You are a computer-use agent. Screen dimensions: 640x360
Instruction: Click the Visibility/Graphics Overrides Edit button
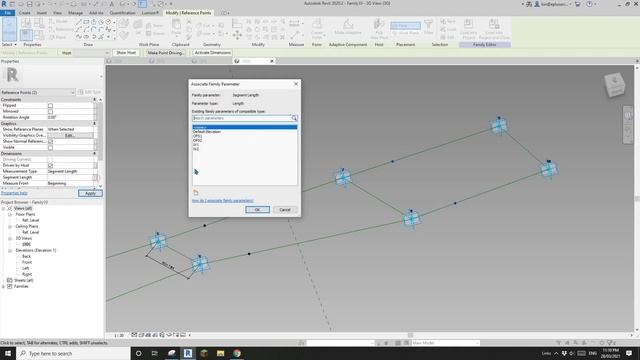(70, 135)
